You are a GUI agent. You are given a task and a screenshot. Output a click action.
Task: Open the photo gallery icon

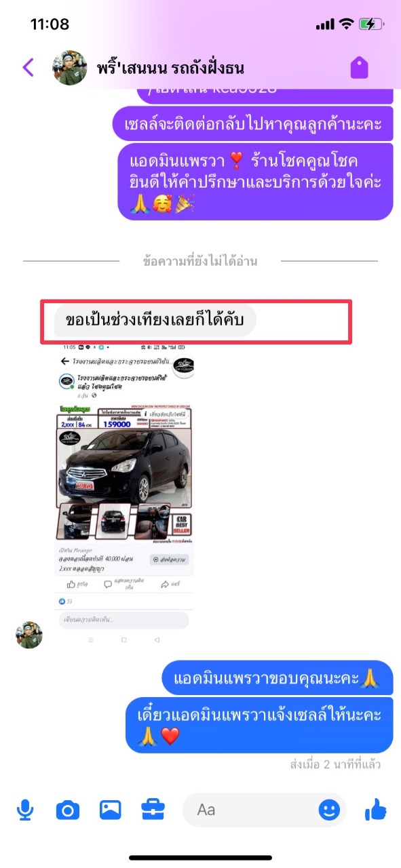tap(110, 809)
